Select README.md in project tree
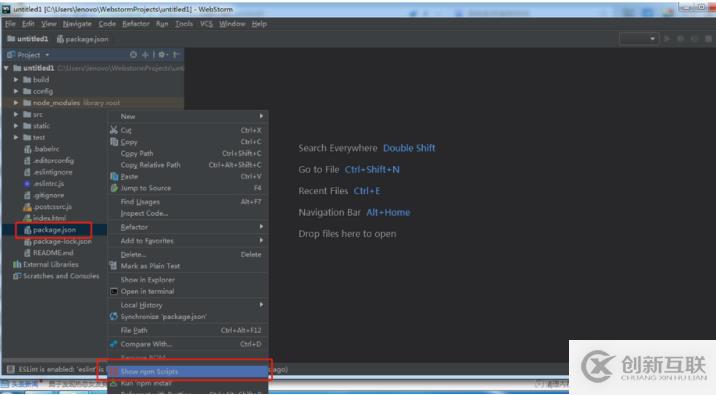 point(53,253)
